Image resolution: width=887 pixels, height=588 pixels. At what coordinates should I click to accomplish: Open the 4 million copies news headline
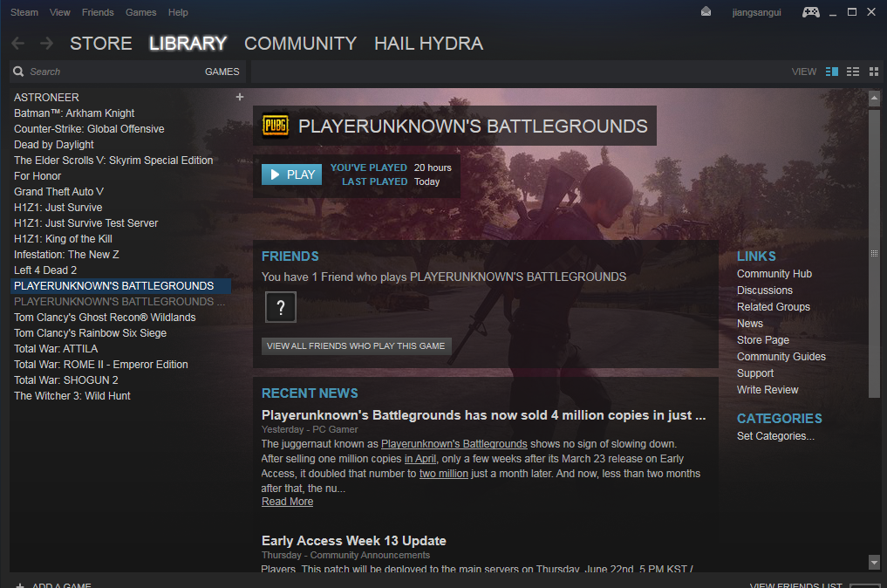click(x=484, y=415)
